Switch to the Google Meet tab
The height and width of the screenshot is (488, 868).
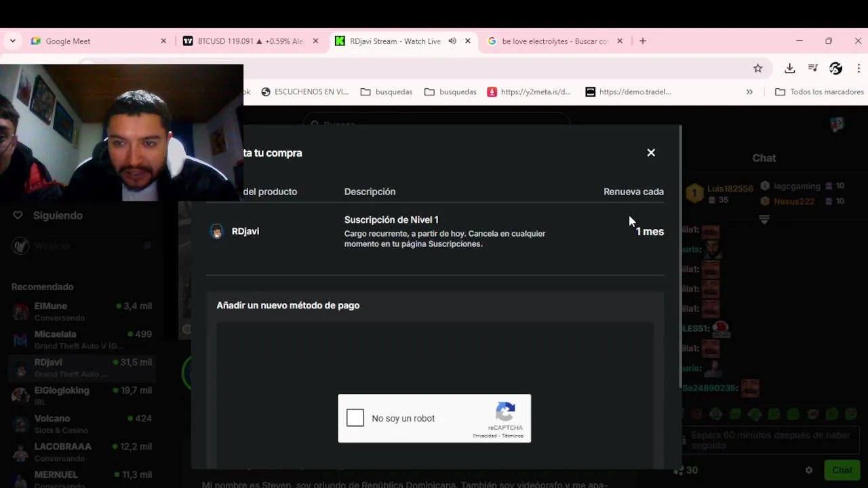[x=98, y=41]
